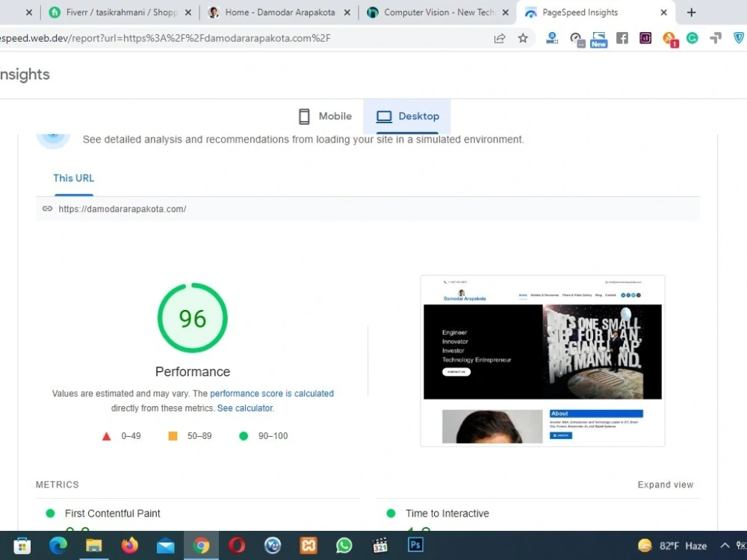Image resolution: width=747 pixels, height=560 pixels.
Task: Bookmark this page with the star icon
Action: (523, 38)
